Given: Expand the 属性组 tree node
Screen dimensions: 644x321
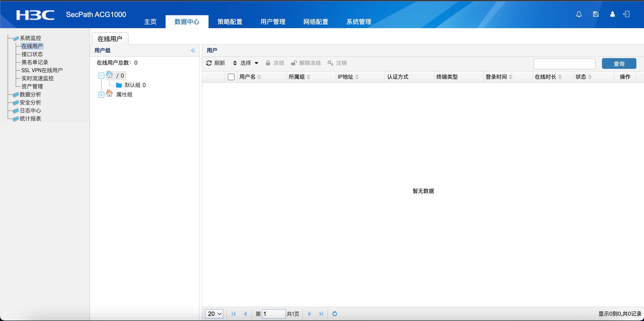Looking at the screenshot, I should pos(101,95).
